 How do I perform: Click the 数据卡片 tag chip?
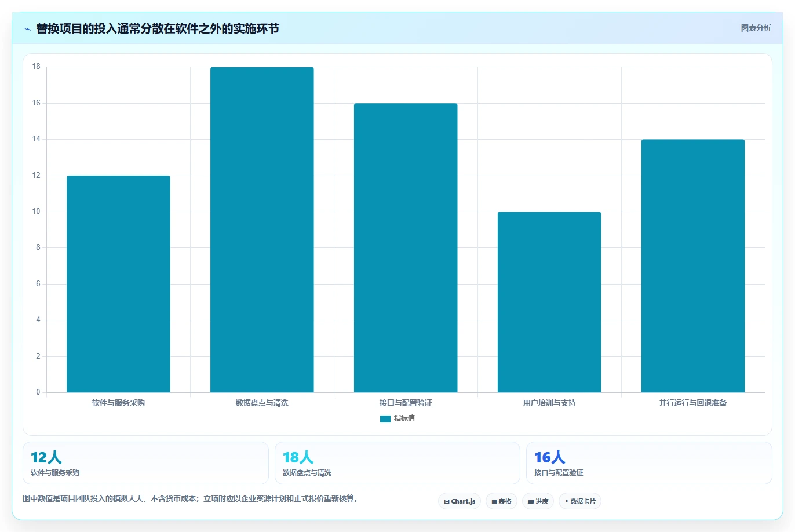[580, 501]
